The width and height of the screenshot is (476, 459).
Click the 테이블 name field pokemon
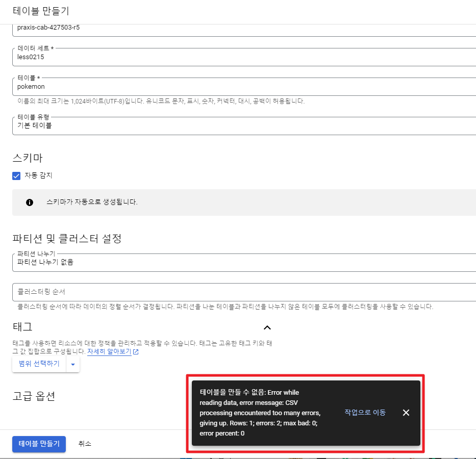pyautogui.click(x=244, y=87)
